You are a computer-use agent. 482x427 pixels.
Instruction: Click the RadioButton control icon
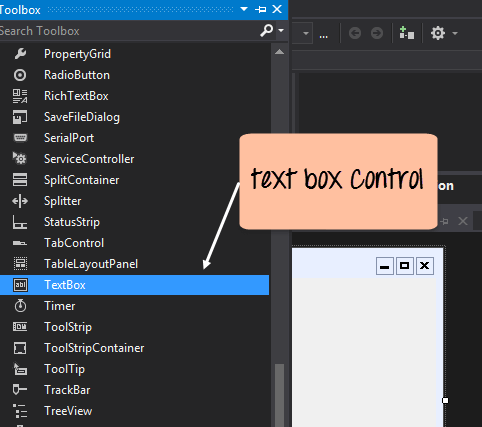tap(20, 75)
